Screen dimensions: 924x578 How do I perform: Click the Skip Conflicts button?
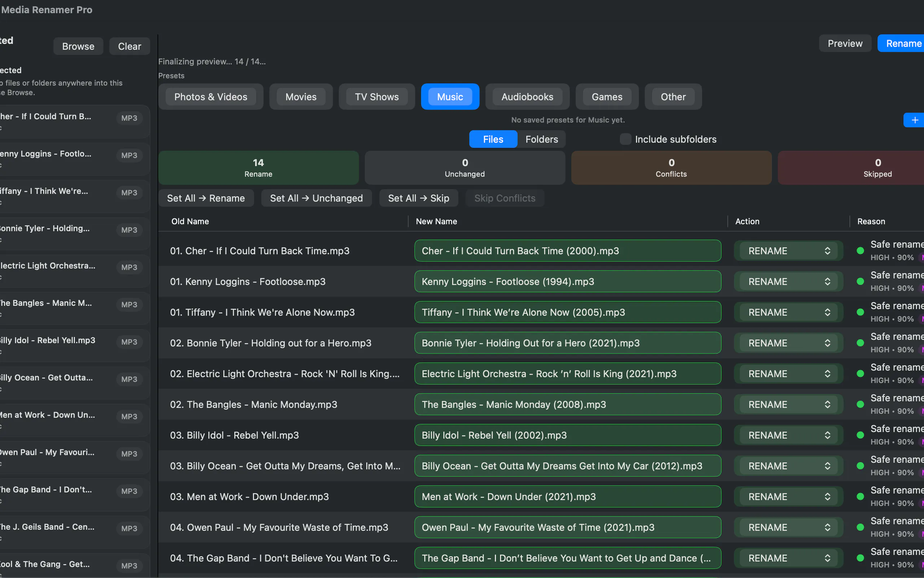(x=505, y=198)
